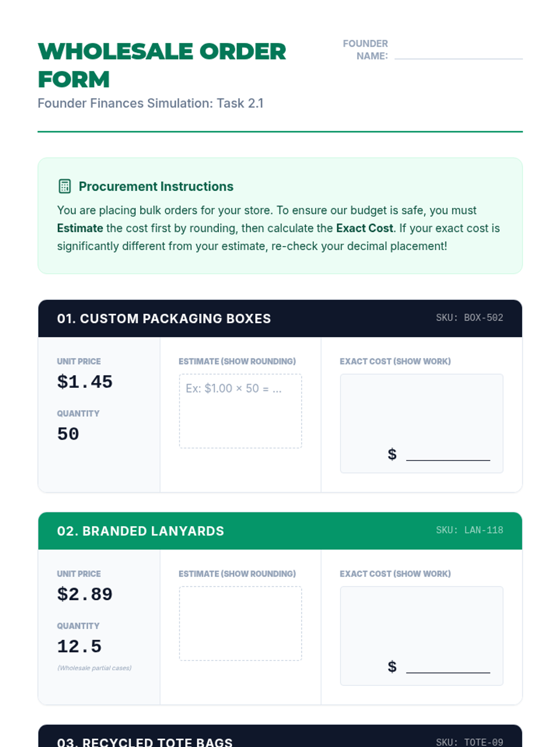The image size is (560, 747).
Task: Click the SKU: BOX-502 label
Action: (469, 318)
